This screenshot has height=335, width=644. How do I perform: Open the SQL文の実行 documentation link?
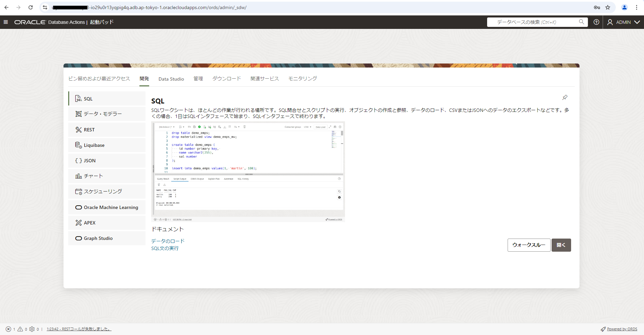point(165,248)
